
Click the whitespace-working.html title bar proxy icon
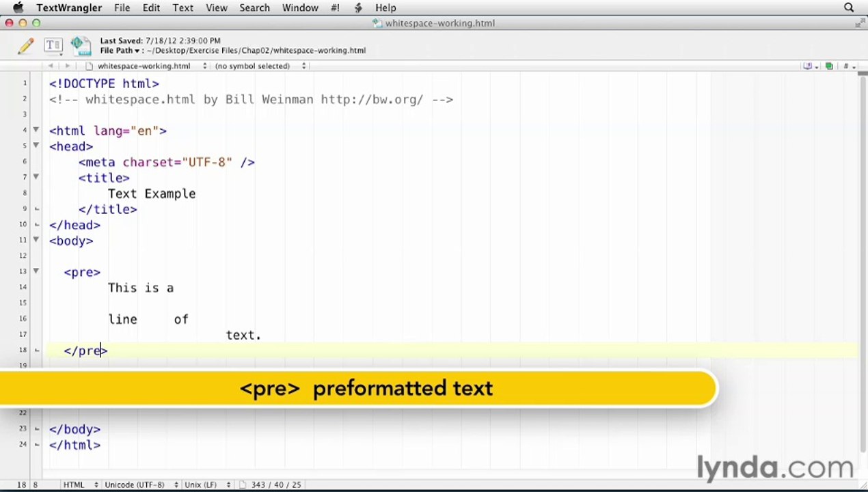[x=377, y=23]
